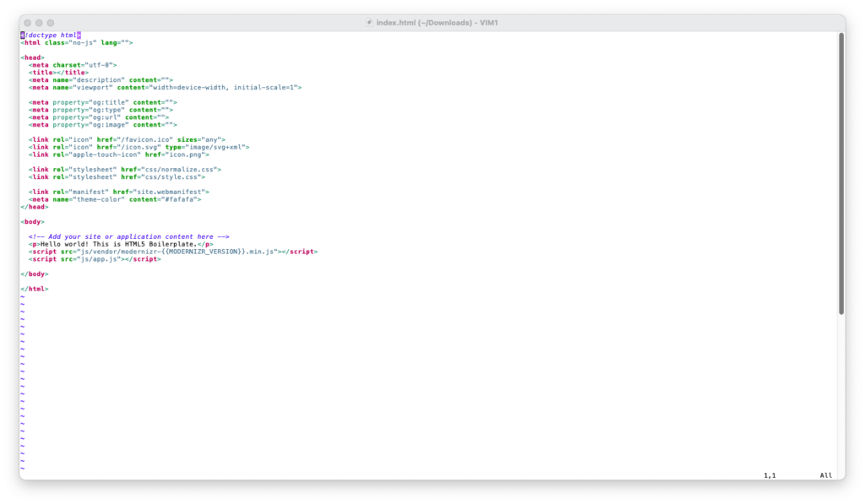The width and height of the screenshot is (865, 504).
Task: Select the meta "viewport" line
Action: coord(166,87)
